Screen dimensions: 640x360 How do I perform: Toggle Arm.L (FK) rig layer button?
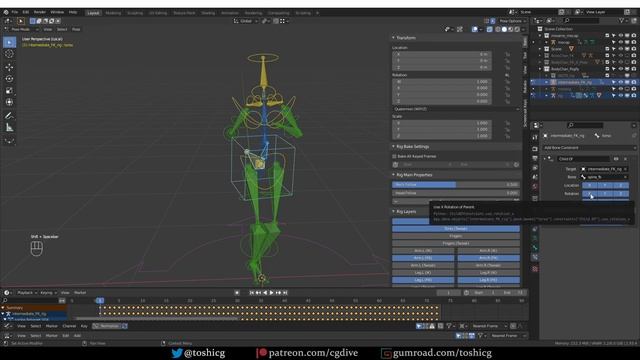(x=423, y=258)
